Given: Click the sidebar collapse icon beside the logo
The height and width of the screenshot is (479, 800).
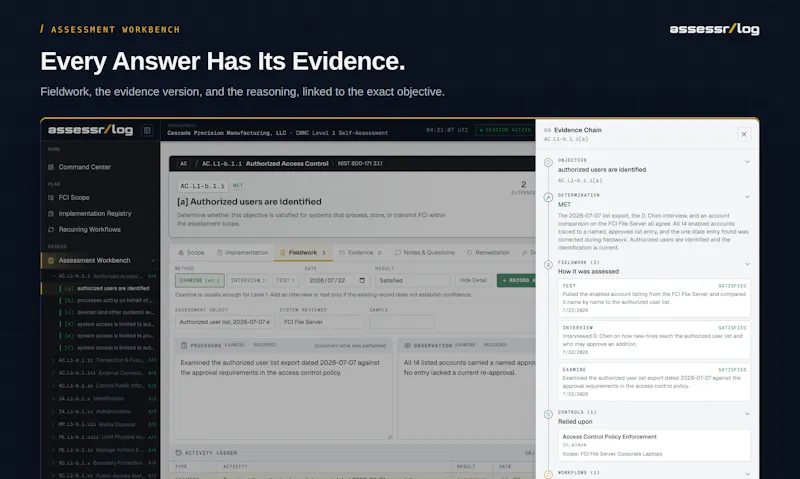Looking at the screenshot, I should 147,130.
